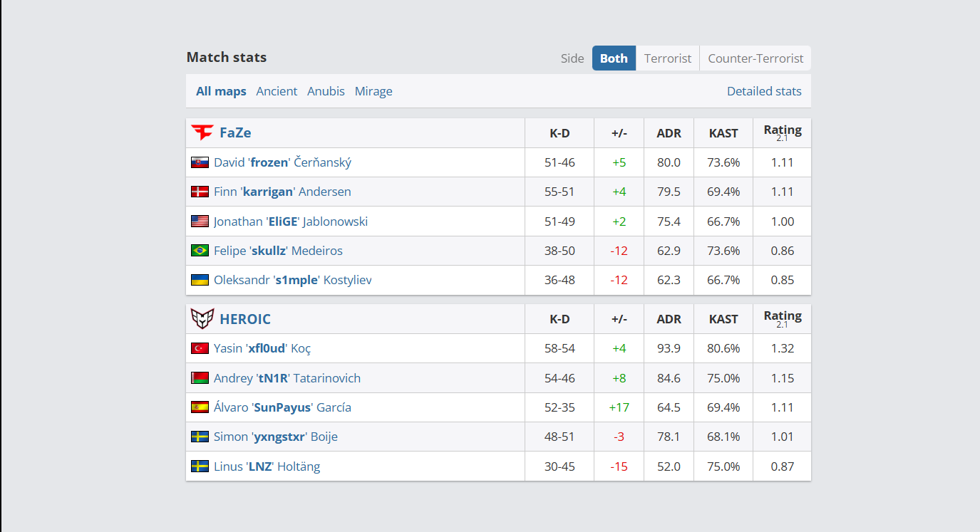The image size is (980, 532).
Task: Click SunPayus's +17 differential value
Action: (619, 407)
